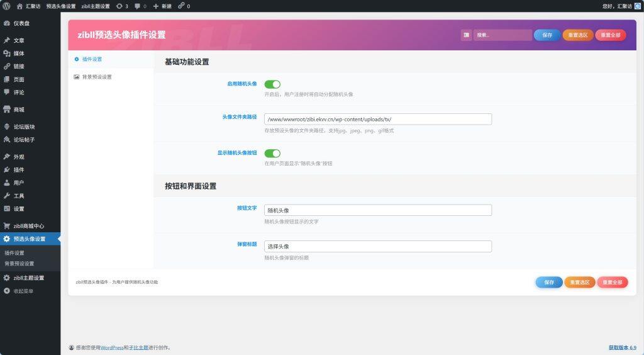The image size is (644, 355).
Task: Click the 设置 settings icon in sidebar
Action: click(x=6, y=209)
